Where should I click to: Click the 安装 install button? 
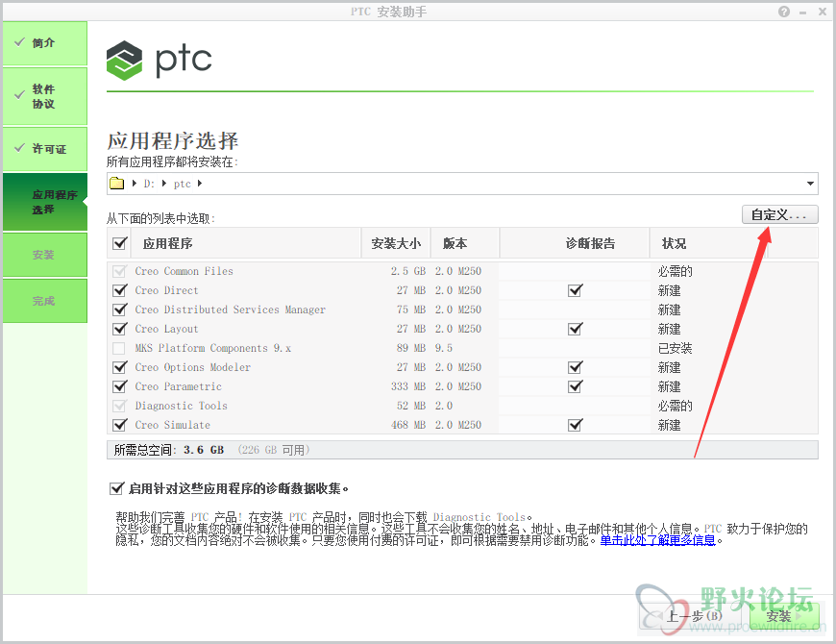click(x=784, y=616)
